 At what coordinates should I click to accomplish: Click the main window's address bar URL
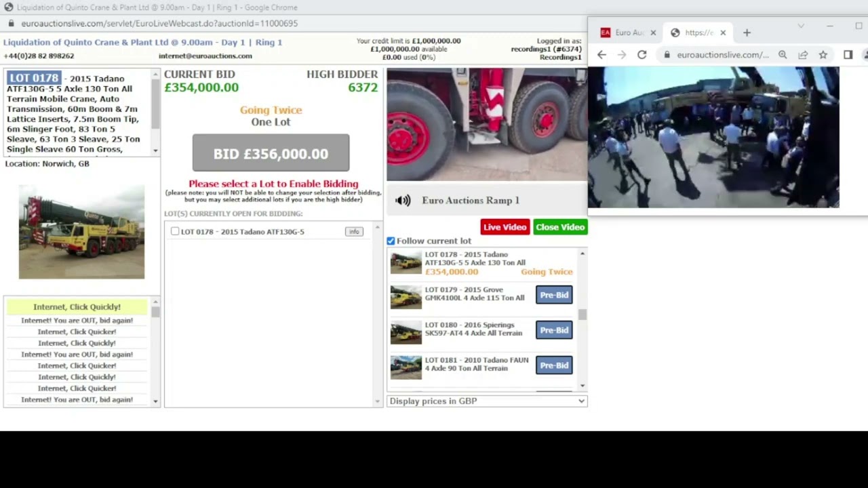click(159, 23)
